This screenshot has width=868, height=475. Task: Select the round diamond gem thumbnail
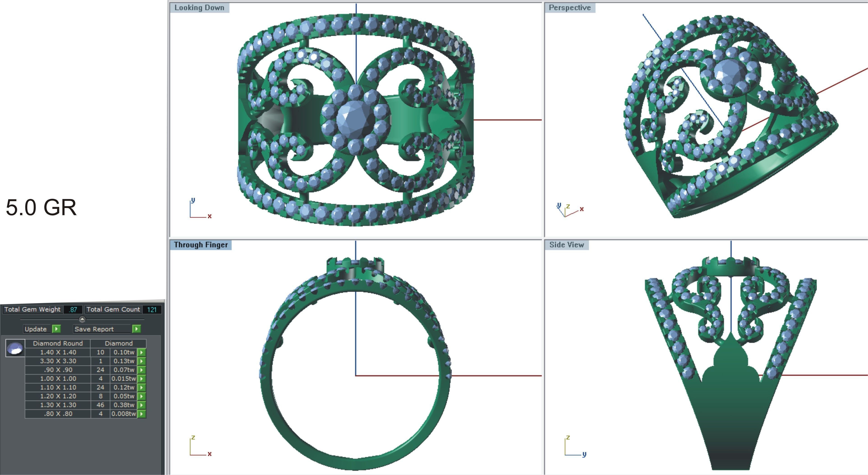pyautogui.click(x=15, y=348)
